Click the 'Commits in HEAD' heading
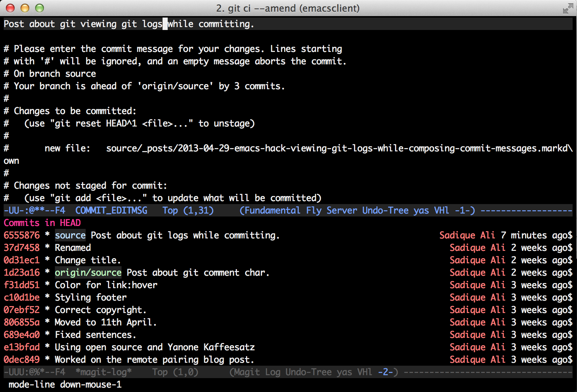The width and height of the screenshot is (577, 392). pyautogui.click(x=42, y=223)
